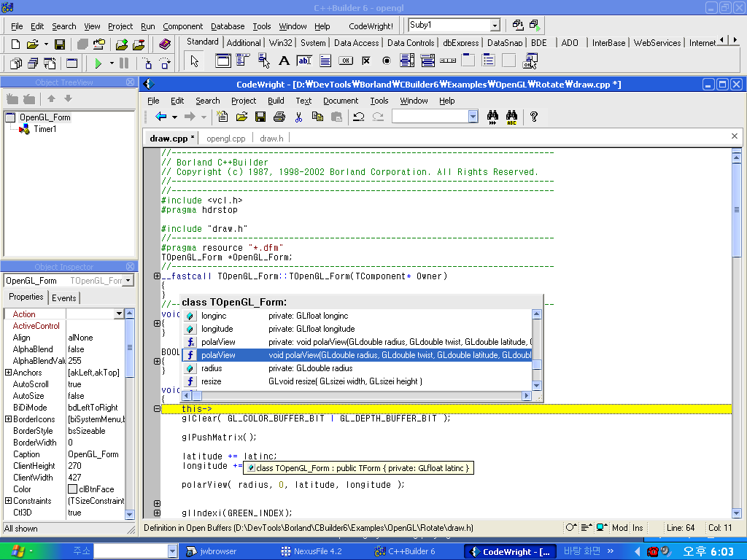Click the Run (green play) toolbar button

[x=98, y=63]
